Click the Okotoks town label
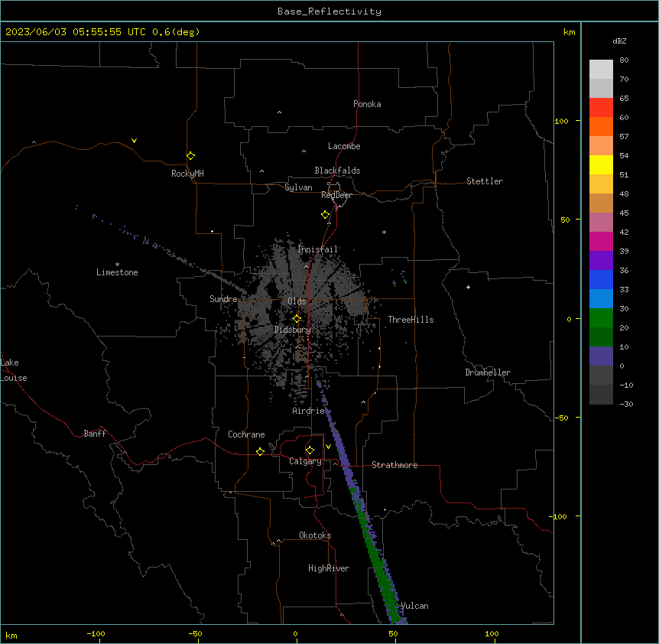This screenshot has height=644, width=659. tap(315, 535)
